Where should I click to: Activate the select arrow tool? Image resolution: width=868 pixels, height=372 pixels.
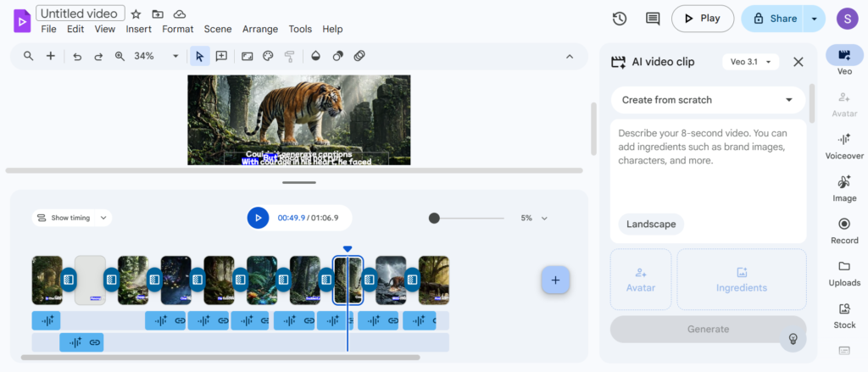pos(200,56)
